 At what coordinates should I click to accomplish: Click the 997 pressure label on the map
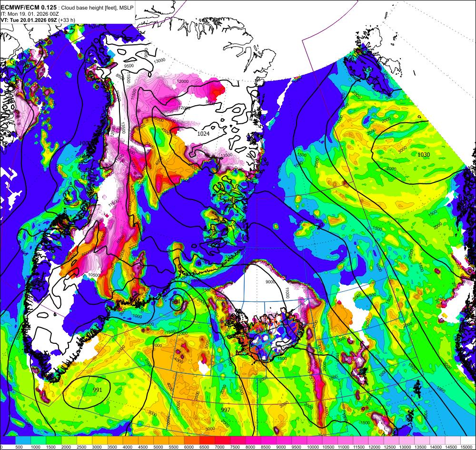226,410
